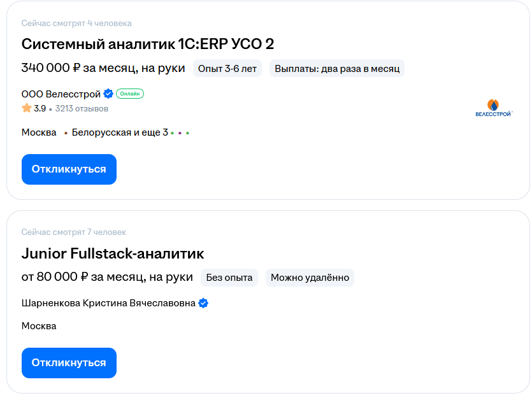Respond to the Junior Fullstack-аналитик vacancy
This screenshot has height=398, width=532.
click(x=69, y=363)
